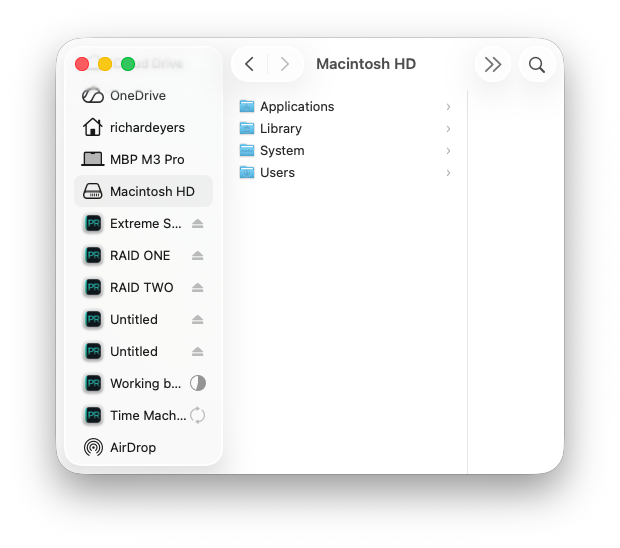Eject the Extreme S... drive
The width and height of the screenshot is (620, 548).
point(197,224)
